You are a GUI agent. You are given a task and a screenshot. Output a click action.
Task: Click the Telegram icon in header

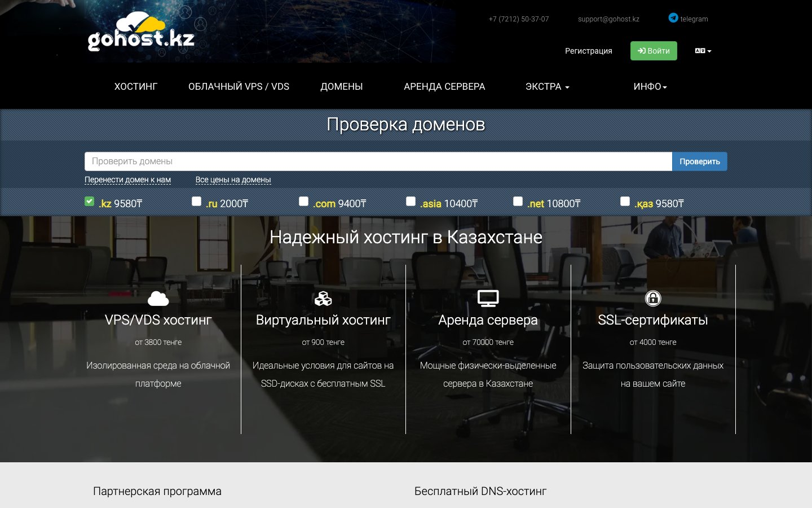tap(673, 18)
